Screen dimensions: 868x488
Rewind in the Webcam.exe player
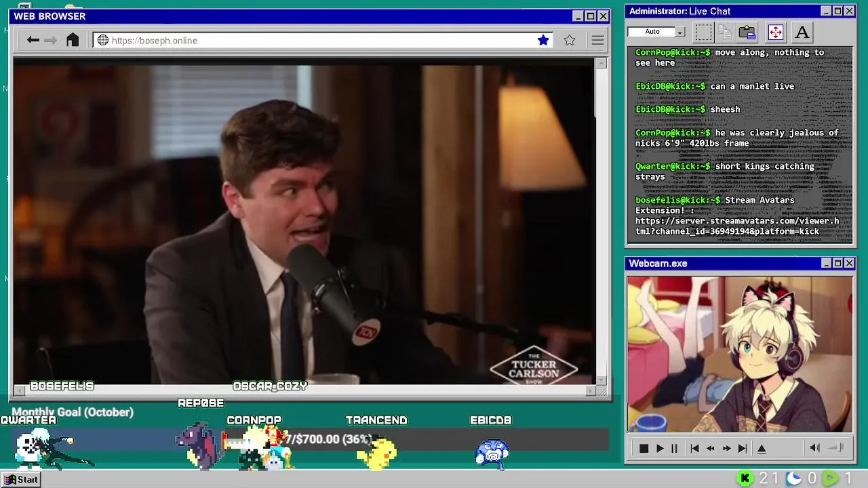pos(711,448)
